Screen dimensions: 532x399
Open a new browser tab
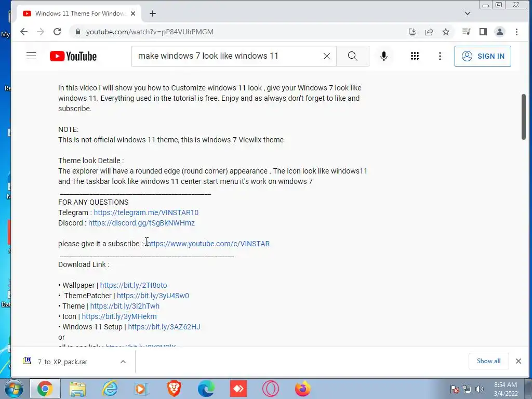[x=153, y=14]
